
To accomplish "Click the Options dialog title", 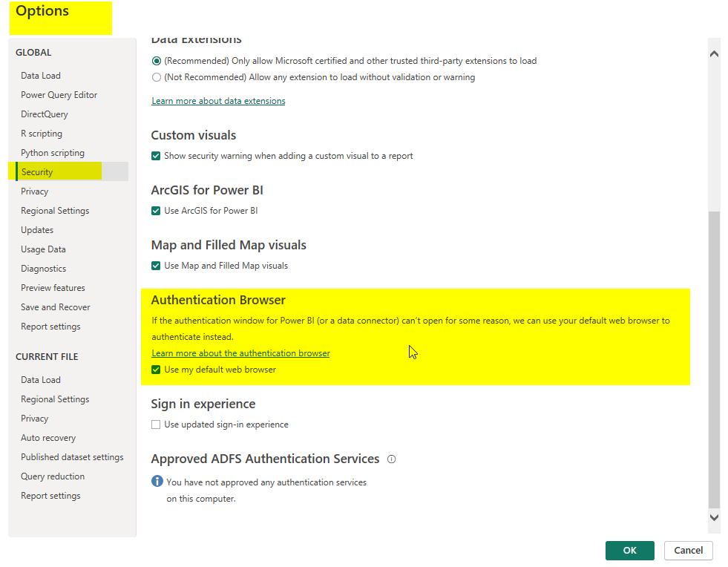I will [x=42, y=11].
